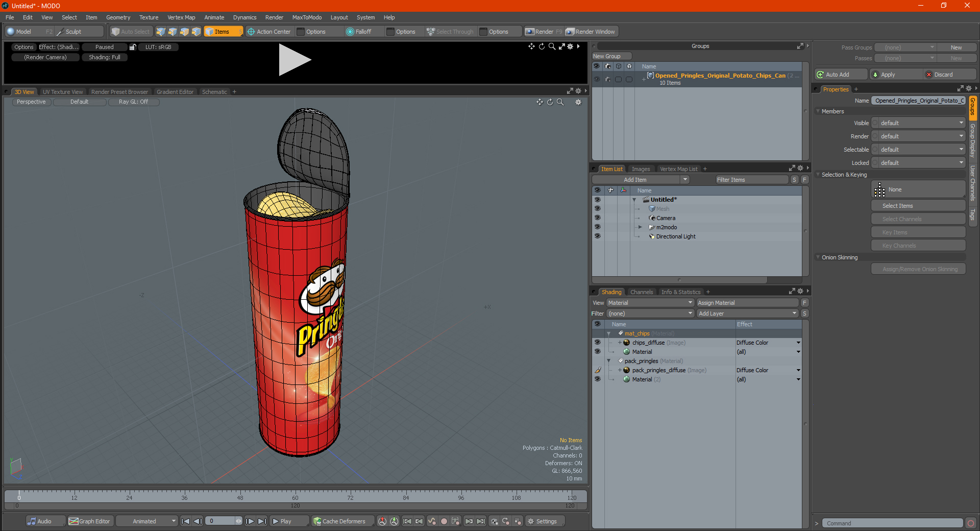Viewport: 980px width, 531px height.
Task: Open Animated keying mode dropdown
Action: tap(146, 521)
